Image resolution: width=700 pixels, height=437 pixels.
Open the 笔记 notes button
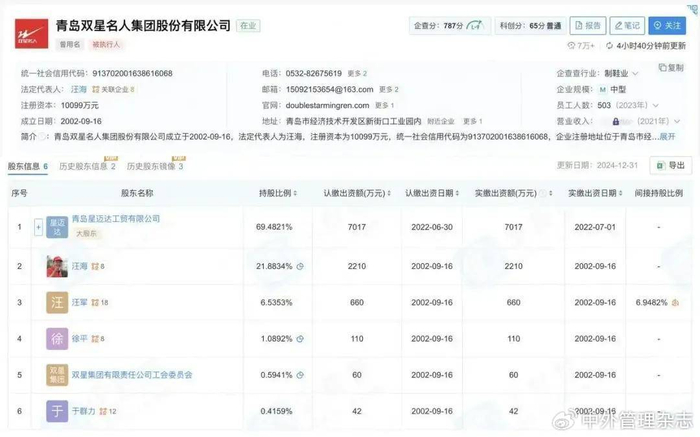click(627, 25)
